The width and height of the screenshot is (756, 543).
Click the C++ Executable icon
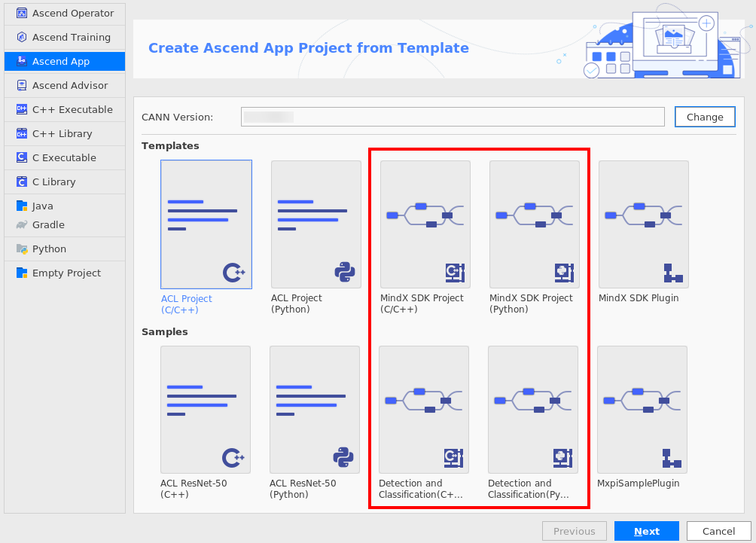coord(22,109)
